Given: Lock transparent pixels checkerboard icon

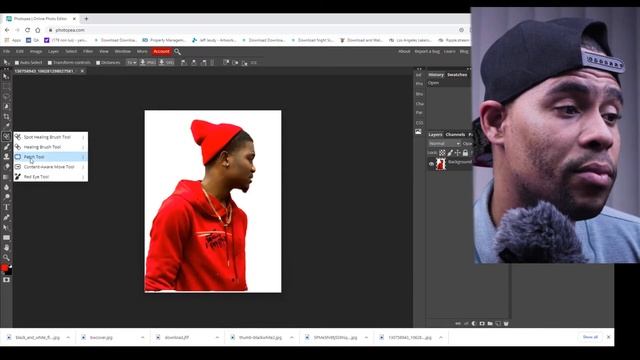Looking at the screenshot, I should pos(442,153).
